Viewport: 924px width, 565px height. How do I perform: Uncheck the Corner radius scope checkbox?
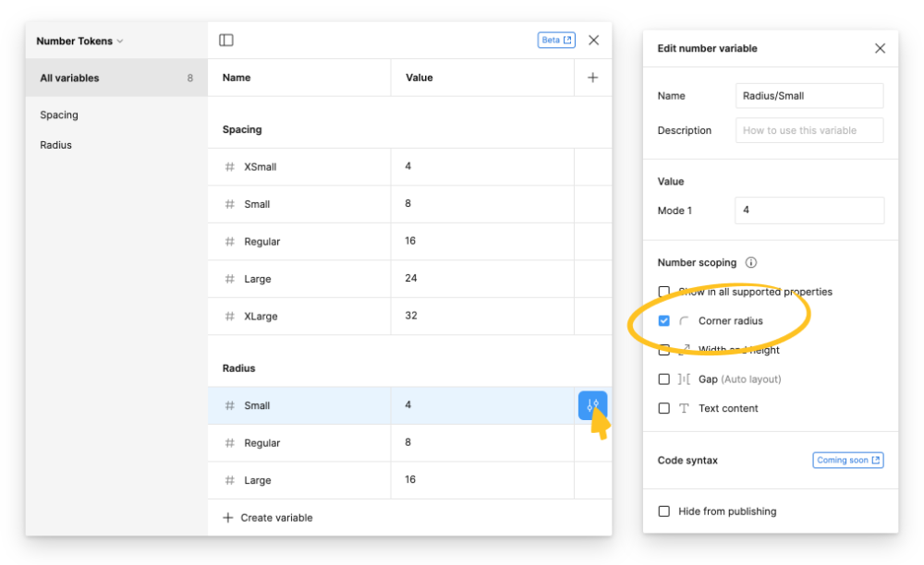(x=663, y=321)
